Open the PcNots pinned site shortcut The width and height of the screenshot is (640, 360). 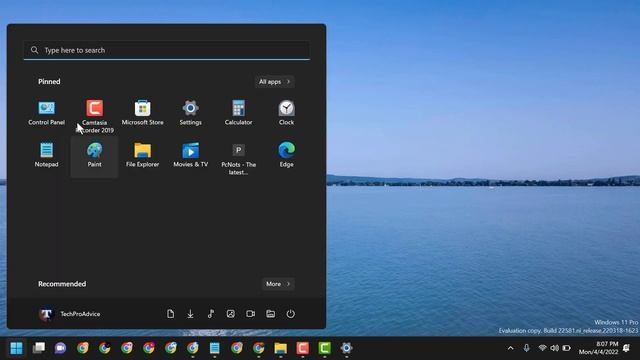(238, 159)
